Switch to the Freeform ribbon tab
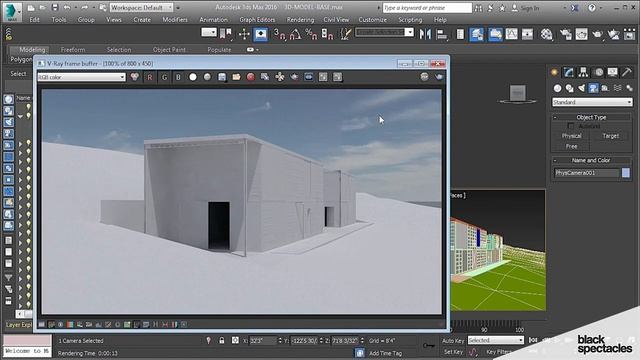 pos(73,49)
